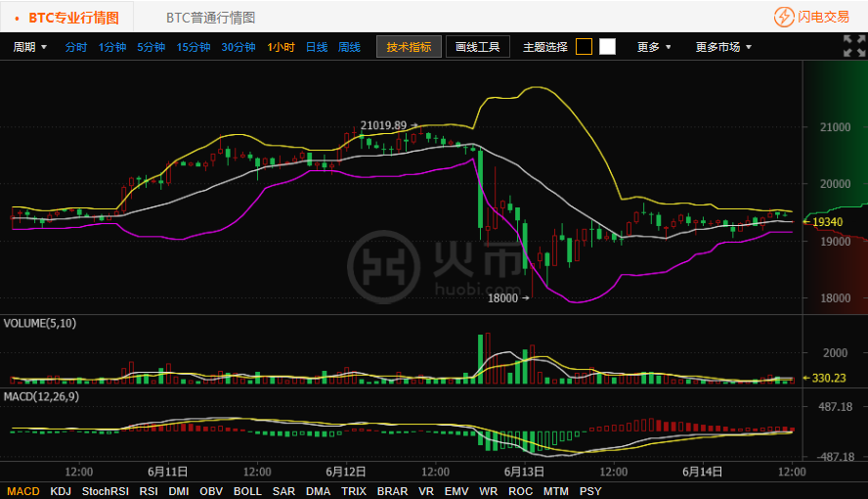
Task: Click the 技术指标 button
Action: click(409, 47)
